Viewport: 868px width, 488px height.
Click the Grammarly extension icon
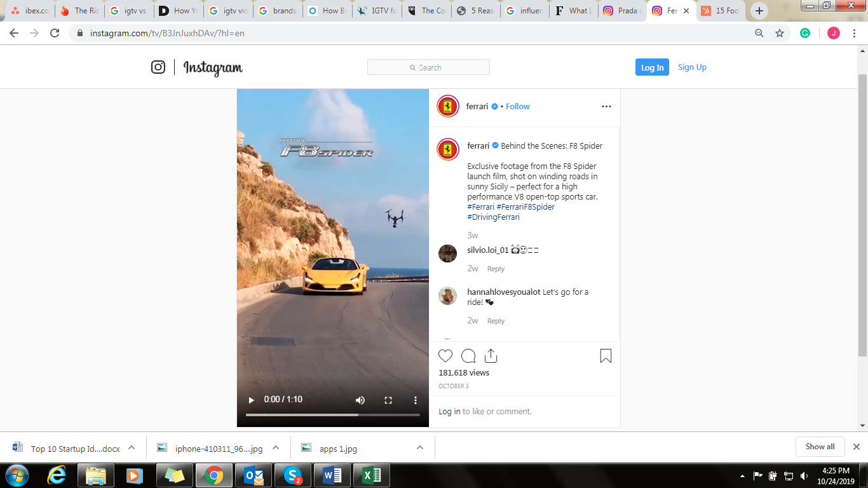click(x=805, y=33)
